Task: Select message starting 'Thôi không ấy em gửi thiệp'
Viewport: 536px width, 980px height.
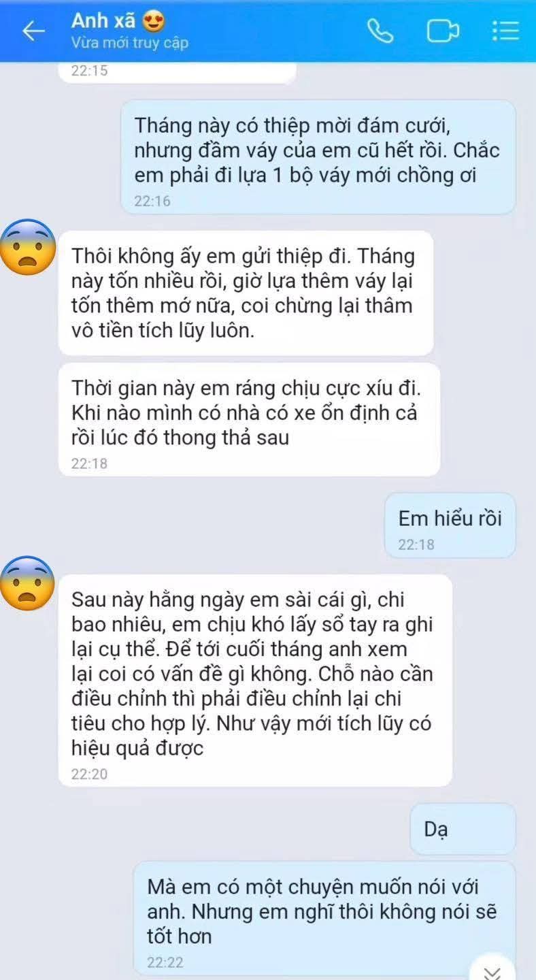Action: (x=246, y=293)
